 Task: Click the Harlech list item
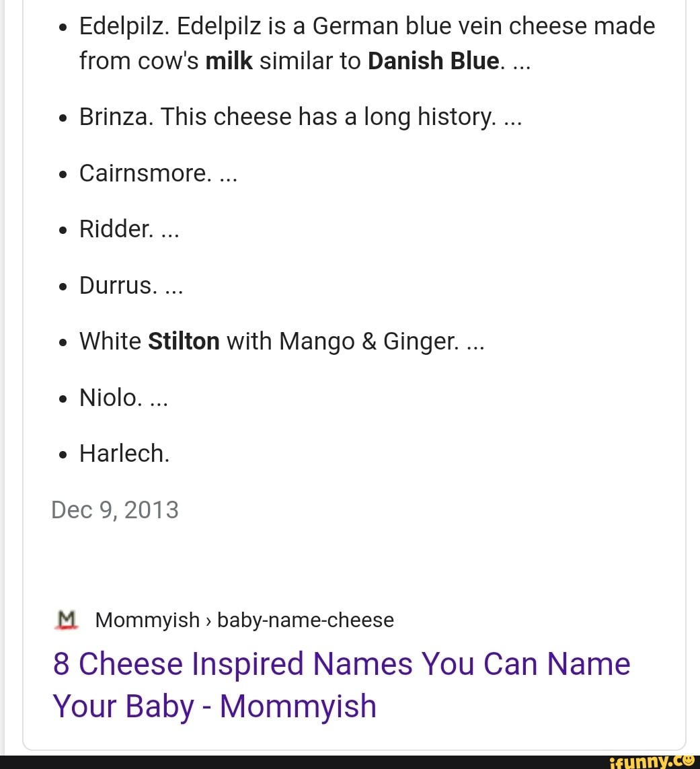coord(124,453)
